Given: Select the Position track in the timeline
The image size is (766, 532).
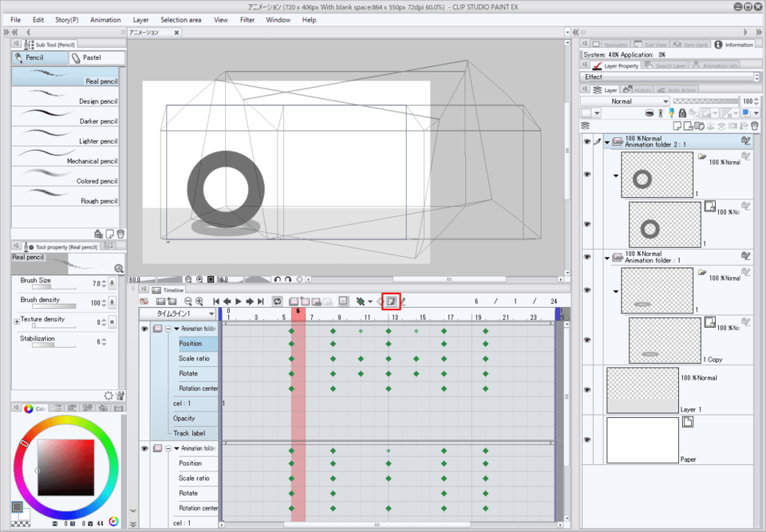Looking at the screenshot, I should click(191, 344).
